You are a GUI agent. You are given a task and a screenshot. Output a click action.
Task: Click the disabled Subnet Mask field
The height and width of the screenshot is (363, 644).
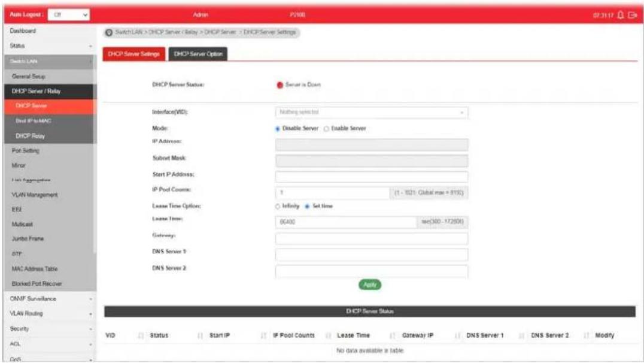pos(371,161)
